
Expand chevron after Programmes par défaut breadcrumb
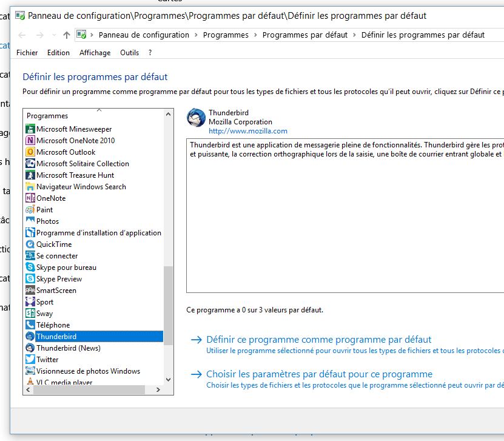click(x=354, y=35)
